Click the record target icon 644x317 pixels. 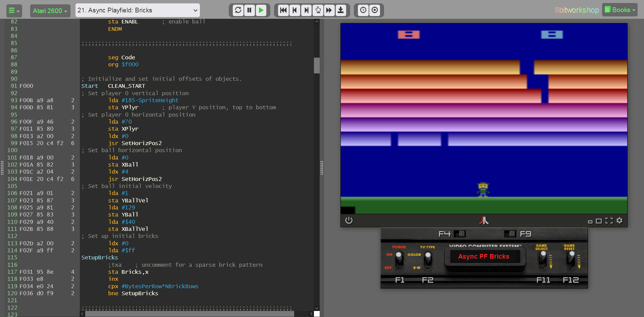click(375, 10)
